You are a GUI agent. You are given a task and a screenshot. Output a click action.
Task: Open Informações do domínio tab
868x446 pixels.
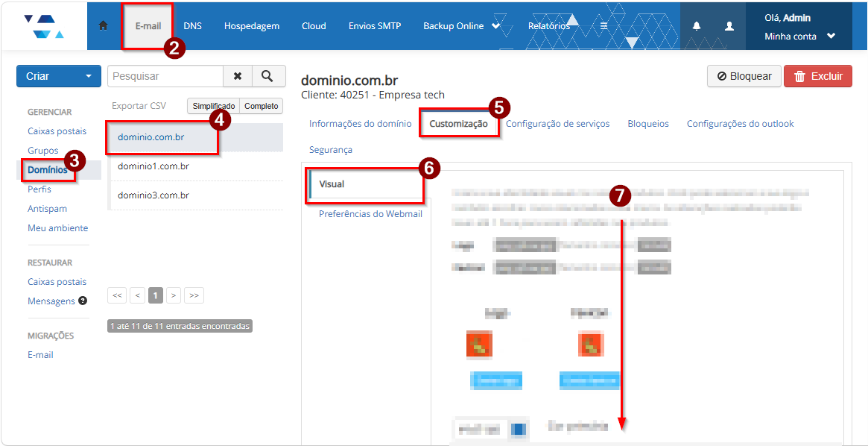(361, 124)
